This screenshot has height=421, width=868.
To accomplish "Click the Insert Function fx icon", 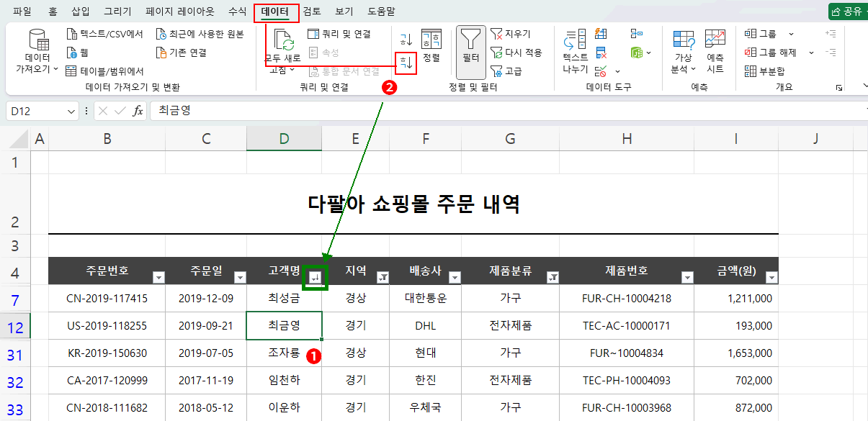I will tap(138, 111).
